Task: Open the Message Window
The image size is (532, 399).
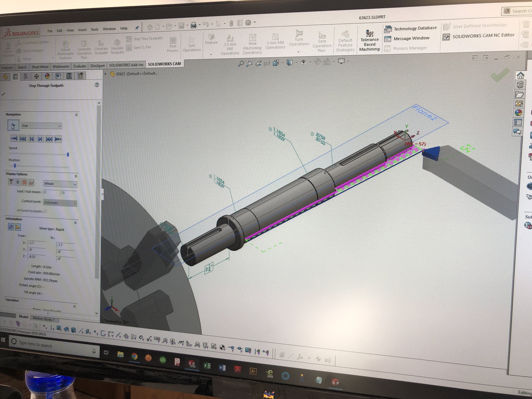Action: coord(407,39)
